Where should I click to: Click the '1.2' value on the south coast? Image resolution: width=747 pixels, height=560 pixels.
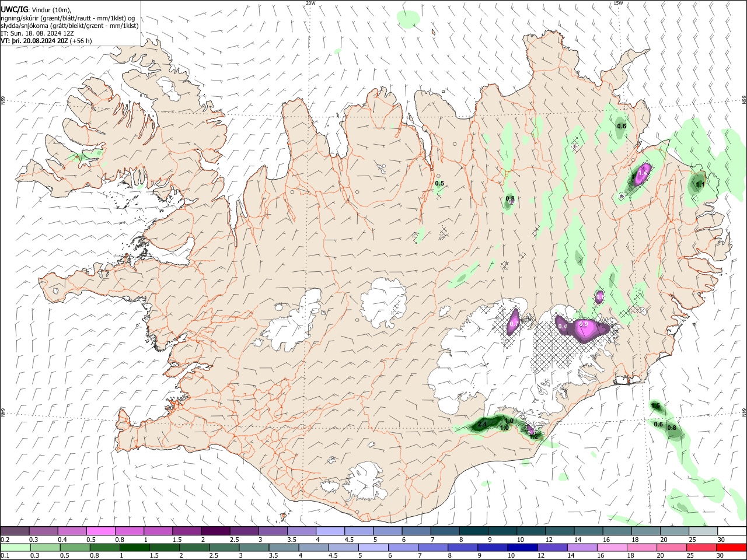(x=533, y=435)
